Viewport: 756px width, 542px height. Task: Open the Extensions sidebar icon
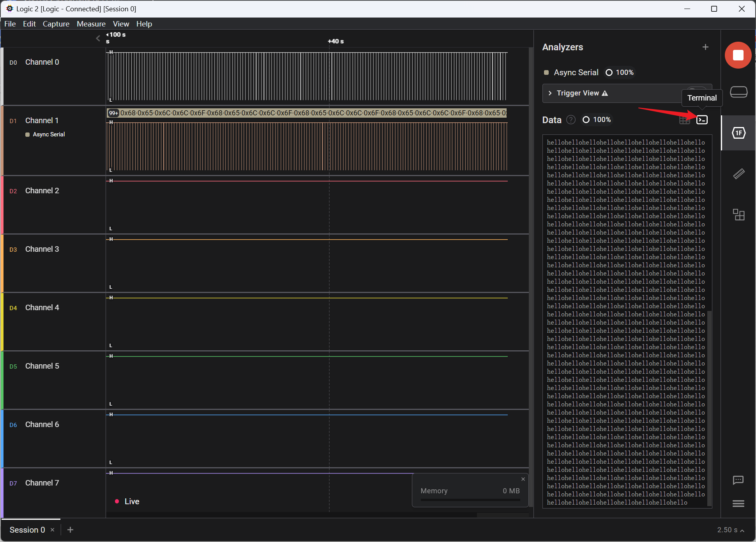pyautogui.click(x=738, y=215)
